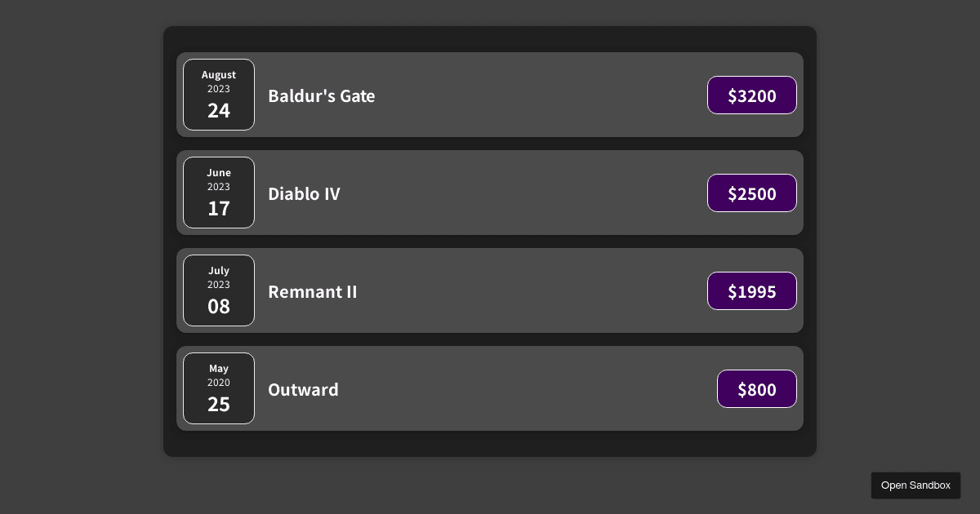Click the 2020 year label
Image resolution: width=980 pixels, height=514 pixels.
(219, 383)
